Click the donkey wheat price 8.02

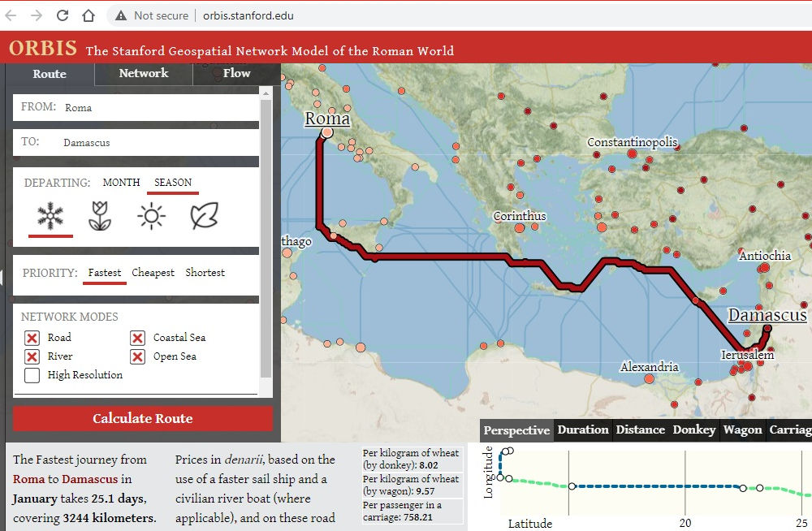(x=429, y=465)
